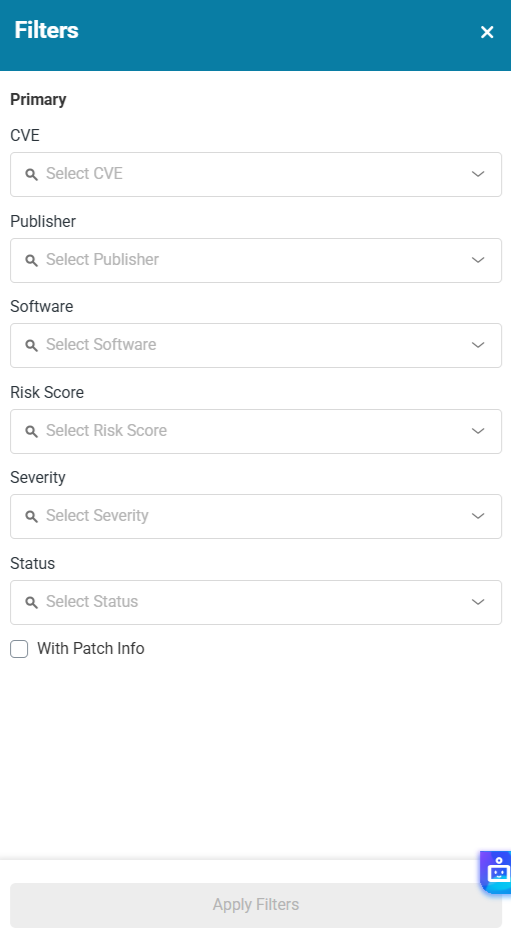The height and width of the screenshot is (939, 511).
Task: Click the magnifier icon in Publisher field
Action: [x=31, y=261]
